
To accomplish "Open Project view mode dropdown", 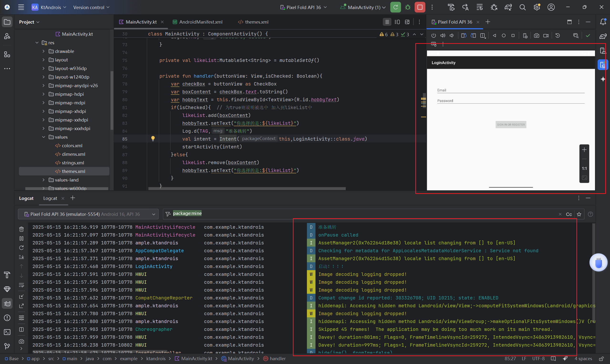I will coord(29,22).
